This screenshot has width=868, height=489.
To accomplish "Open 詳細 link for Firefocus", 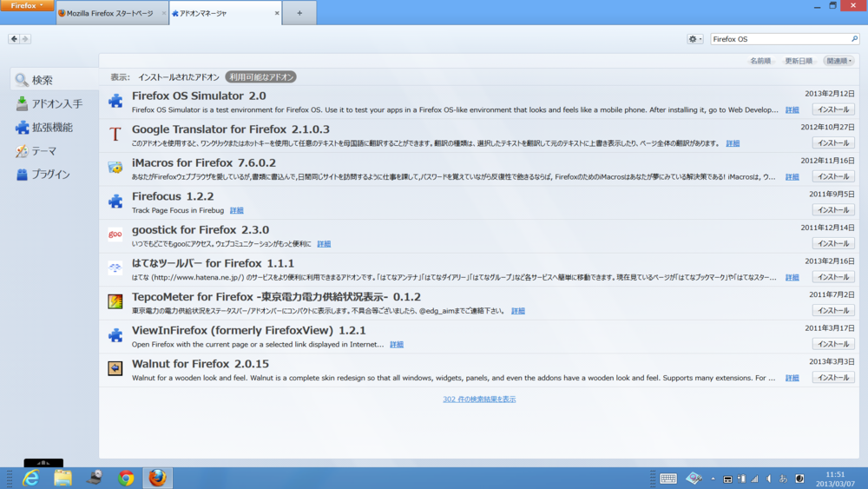I will 236,210.
